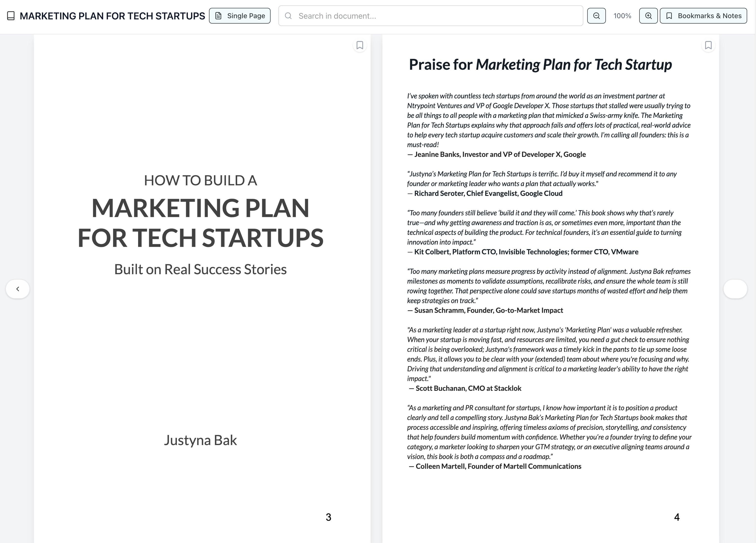Screen dimensions: 756x543
Task: Switch layout with the Single Page button
Action: click(x=240, y=16)
